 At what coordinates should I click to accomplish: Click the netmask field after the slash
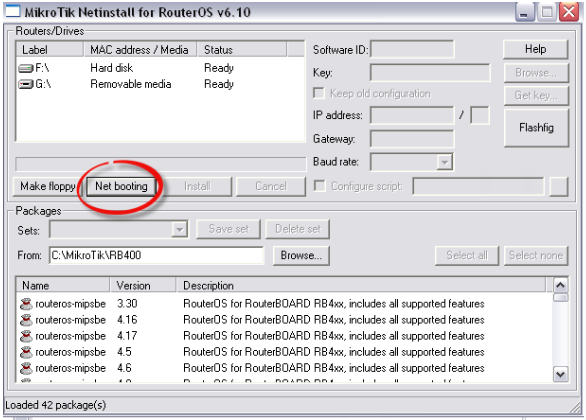click(x=479, y=115)
